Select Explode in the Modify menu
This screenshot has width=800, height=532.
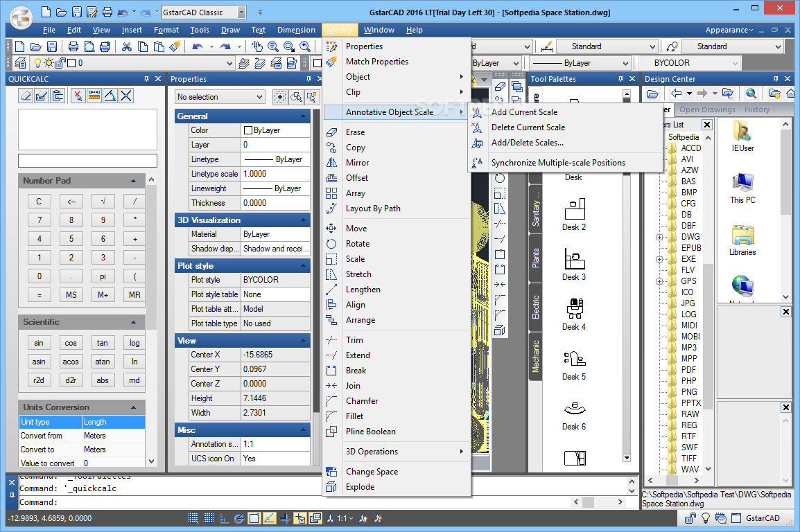(x=397, y=487)
